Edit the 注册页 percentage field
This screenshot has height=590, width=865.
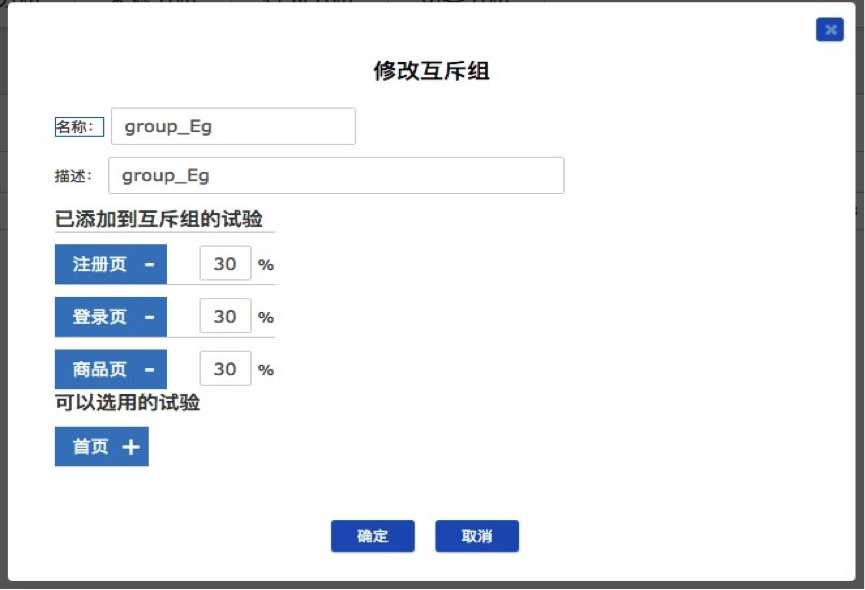pyautogui.click(x=225, y=264)
